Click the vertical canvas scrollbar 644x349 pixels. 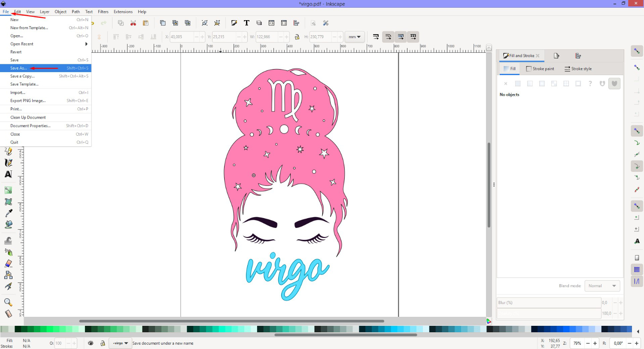pos(489,185)
